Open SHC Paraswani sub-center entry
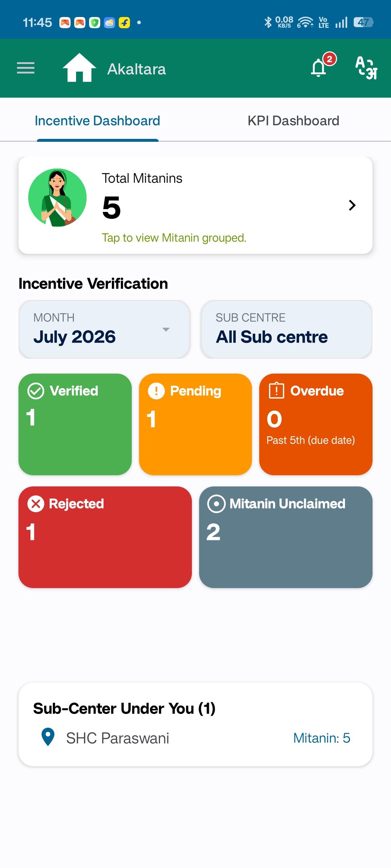Screen dimensions: 391x868 (x=195, y=738)
